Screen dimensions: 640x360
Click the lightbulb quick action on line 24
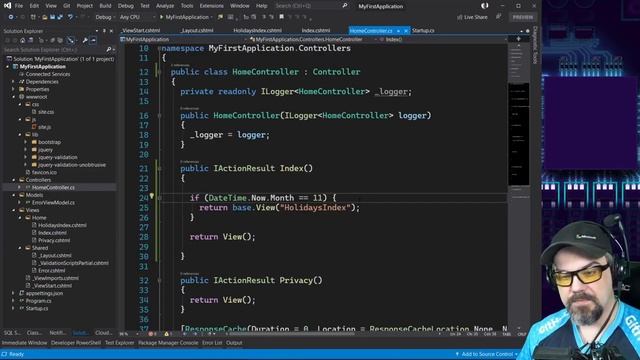pyautogui.click(x=151, y=196)
